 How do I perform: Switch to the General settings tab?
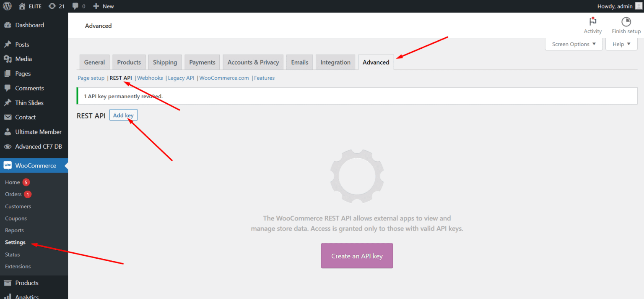pos(94,62)
